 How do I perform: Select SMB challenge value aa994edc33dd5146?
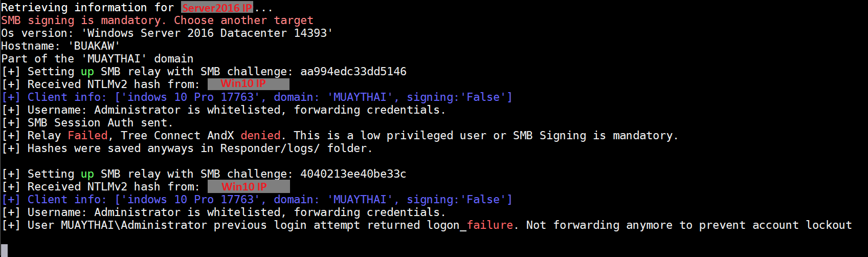tap(353, 72)
